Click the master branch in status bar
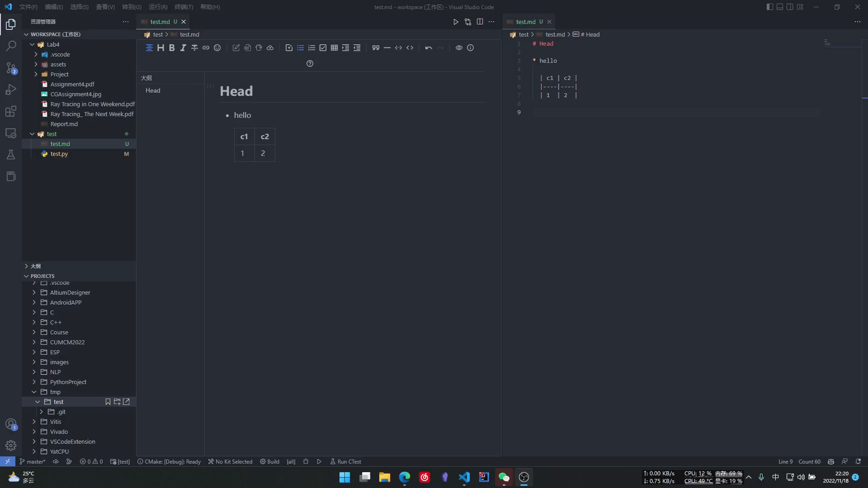Screen dimensions: 868x488 pos(33,461)
